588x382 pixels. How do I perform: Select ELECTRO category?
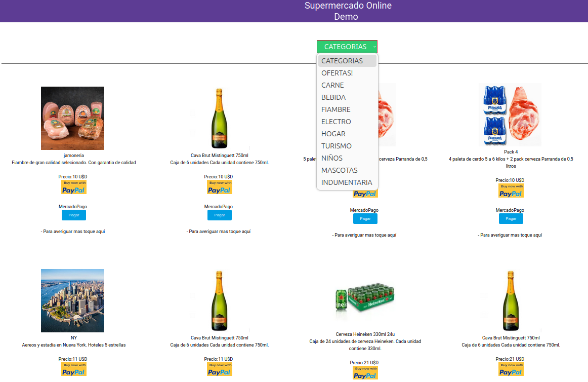pos(347,122)
